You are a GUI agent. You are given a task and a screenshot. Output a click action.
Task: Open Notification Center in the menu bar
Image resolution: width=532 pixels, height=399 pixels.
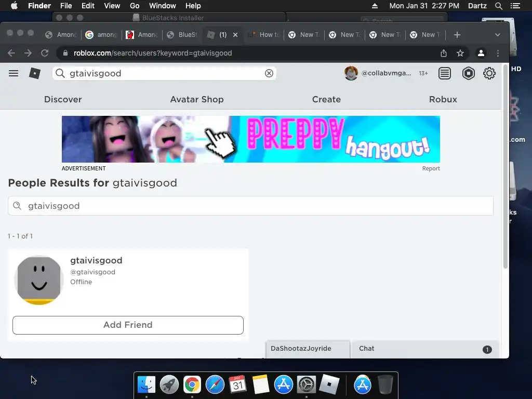coord(515,6)
